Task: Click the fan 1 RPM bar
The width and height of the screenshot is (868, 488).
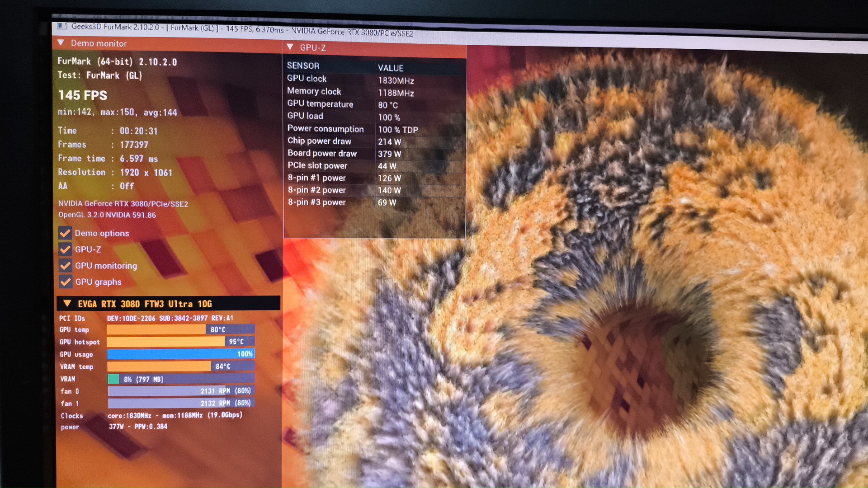Action: click(x=181, y=403)
